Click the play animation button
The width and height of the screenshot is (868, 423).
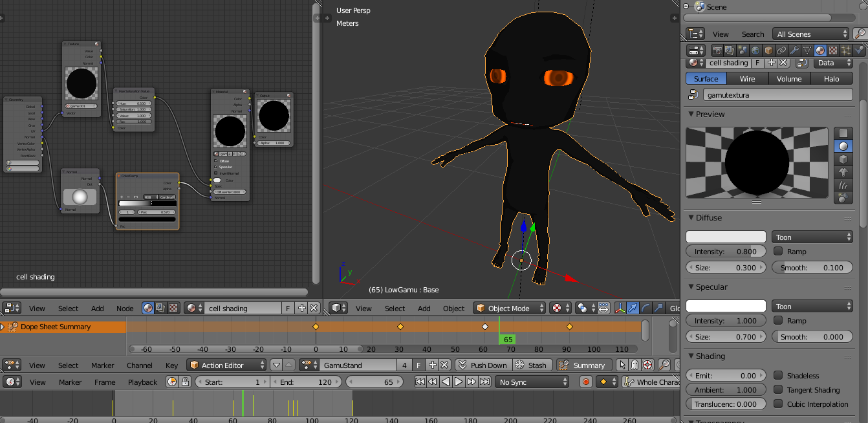coord(459,382)
